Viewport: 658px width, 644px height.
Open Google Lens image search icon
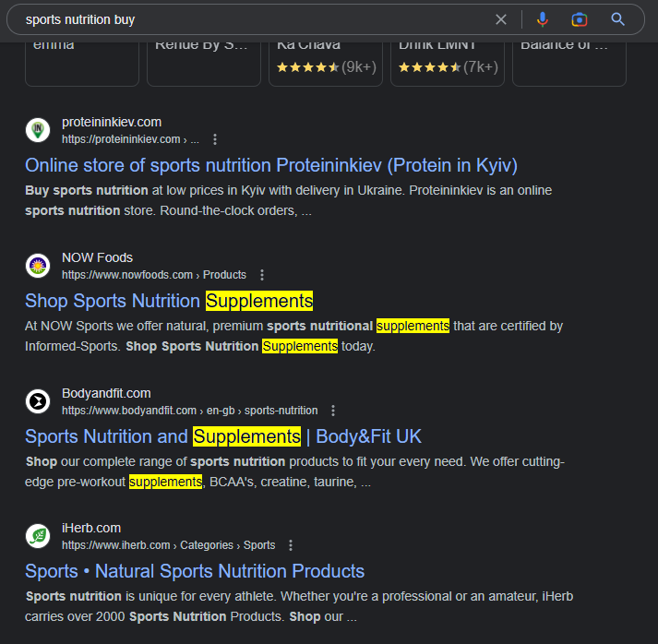[580, 19]
